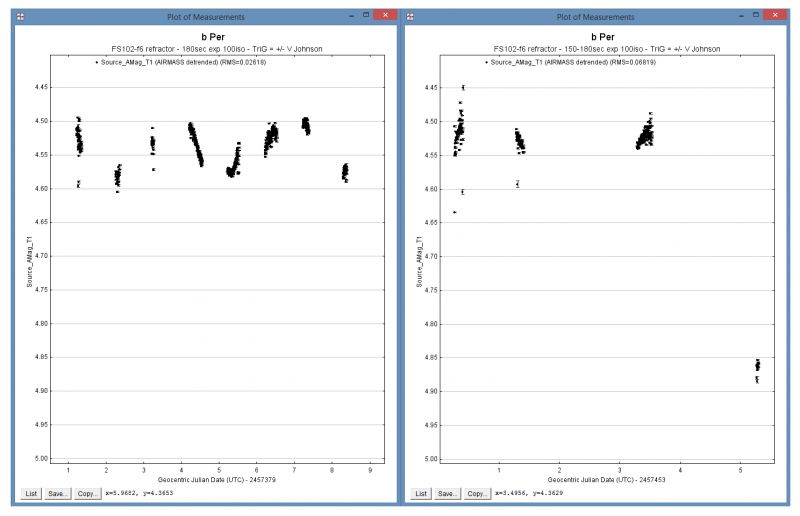This screenshot has width=800, height=516.
Task: Maximize the left Plot of Measurements window
Action: pyautogui.click(x=364, y=16)
